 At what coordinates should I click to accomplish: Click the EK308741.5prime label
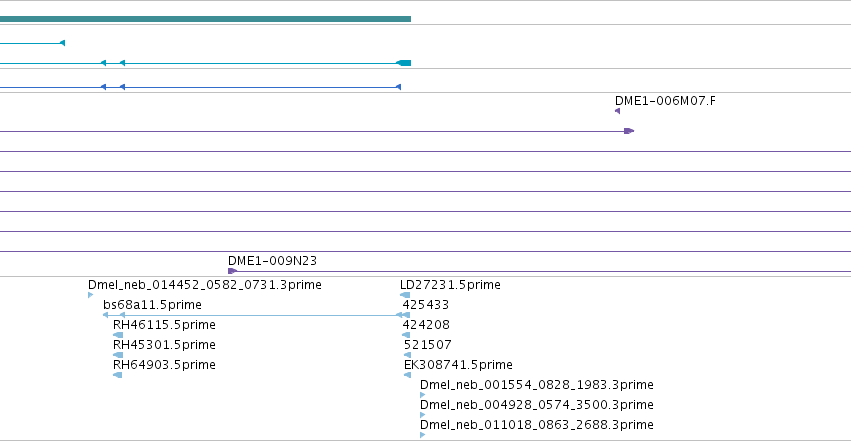[x=459, y=365]
